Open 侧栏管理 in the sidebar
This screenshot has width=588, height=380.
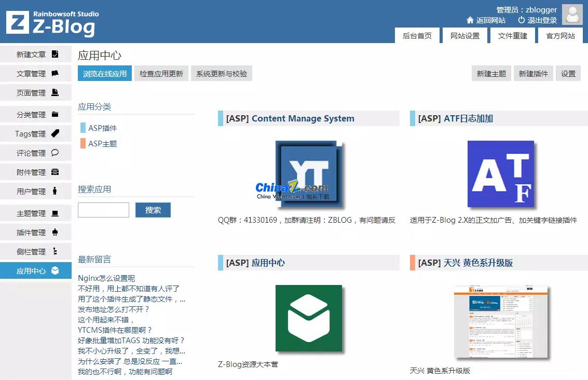click(36, 251)
